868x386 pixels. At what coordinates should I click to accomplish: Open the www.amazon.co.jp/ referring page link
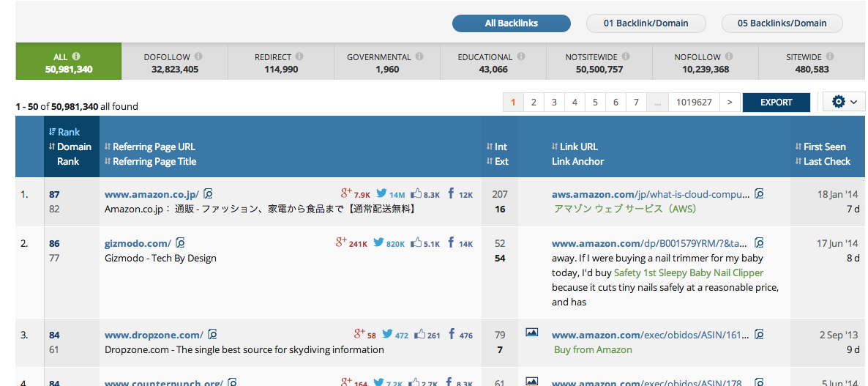pos(151,194)
